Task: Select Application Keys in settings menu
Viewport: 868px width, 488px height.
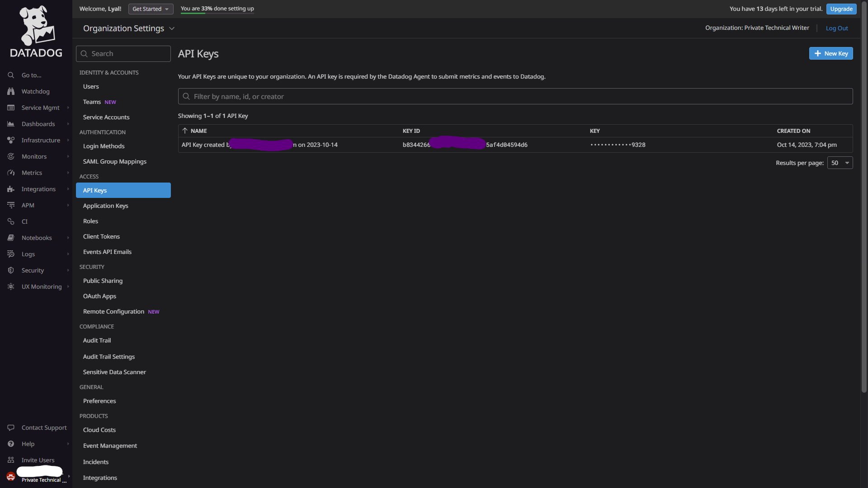Action: (x=105, y=206)
